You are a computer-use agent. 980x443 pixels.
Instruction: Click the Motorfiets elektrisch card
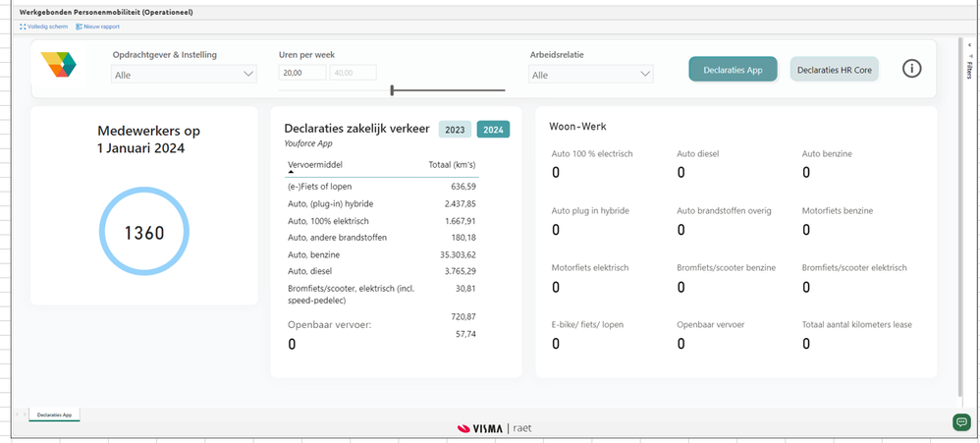click(590, 278)
